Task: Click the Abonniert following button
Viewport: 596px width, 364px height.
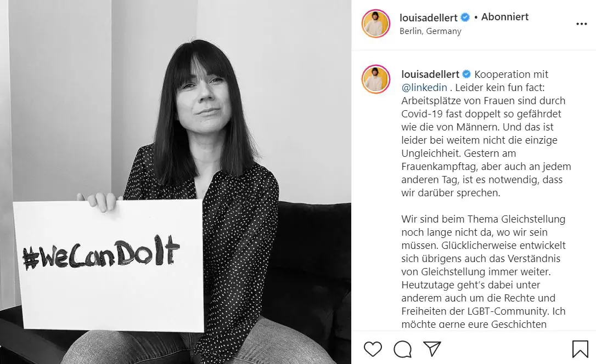Action: point(505,17)
